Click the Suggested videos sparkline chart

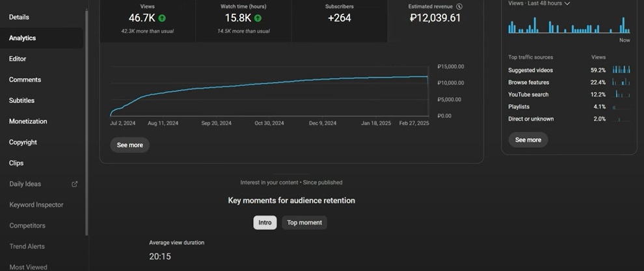tap(621, 70)
